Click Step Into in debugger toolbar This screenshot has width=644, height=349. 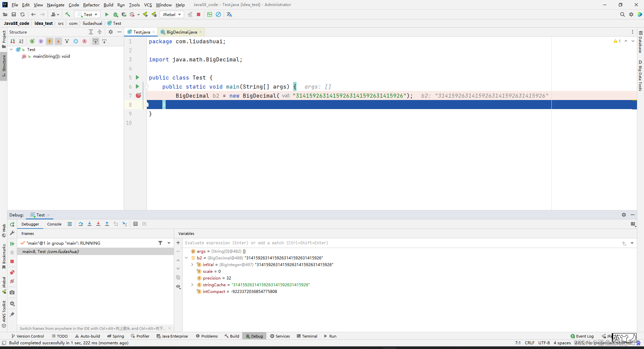(90, 224)
